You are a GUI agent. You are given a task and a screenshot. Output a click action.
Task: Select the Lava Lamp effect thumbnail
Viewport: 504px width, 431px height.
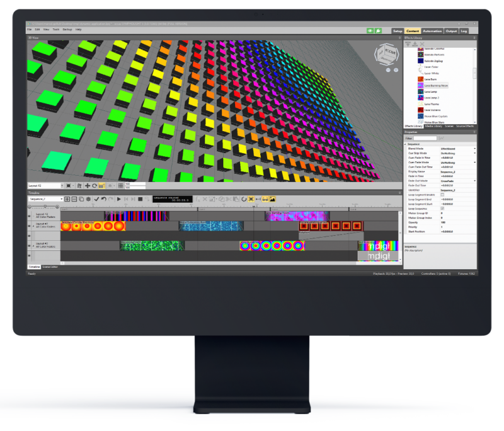point(421,91)
